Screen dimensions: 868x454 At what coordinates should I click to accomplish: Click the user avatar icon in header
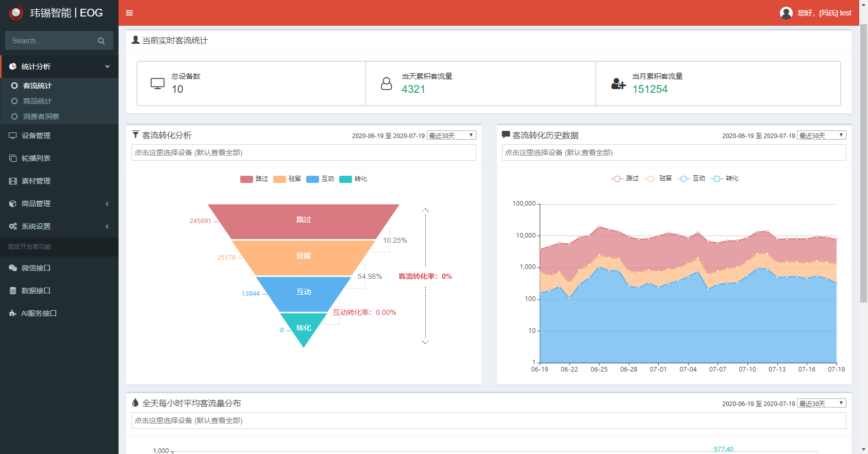click(786, 13)
